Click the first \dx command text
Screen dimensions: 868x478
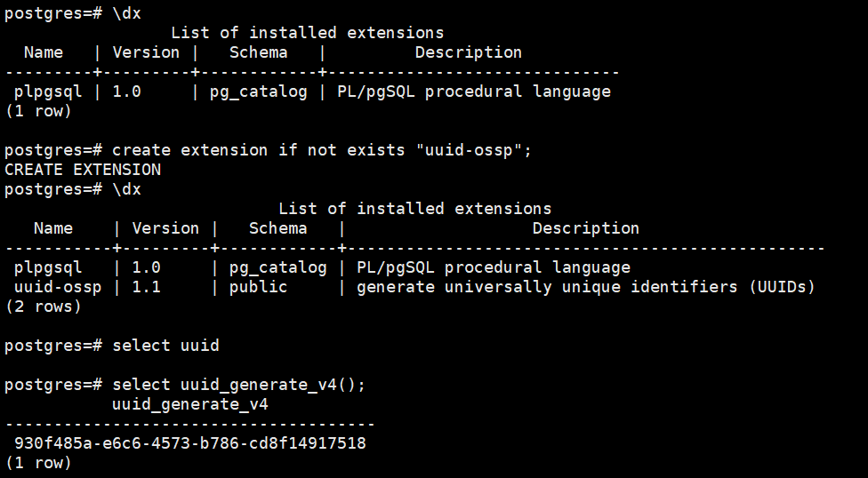click(x=127, y=13)
